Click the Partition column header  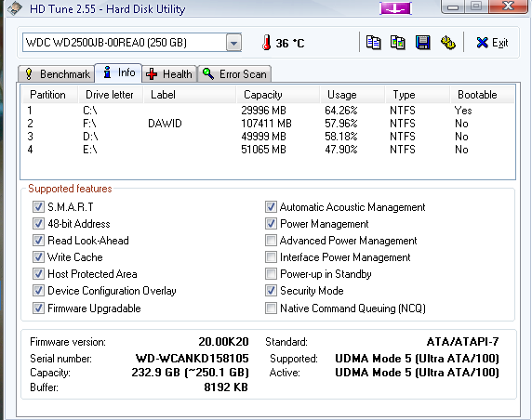[x=50, y=95]
